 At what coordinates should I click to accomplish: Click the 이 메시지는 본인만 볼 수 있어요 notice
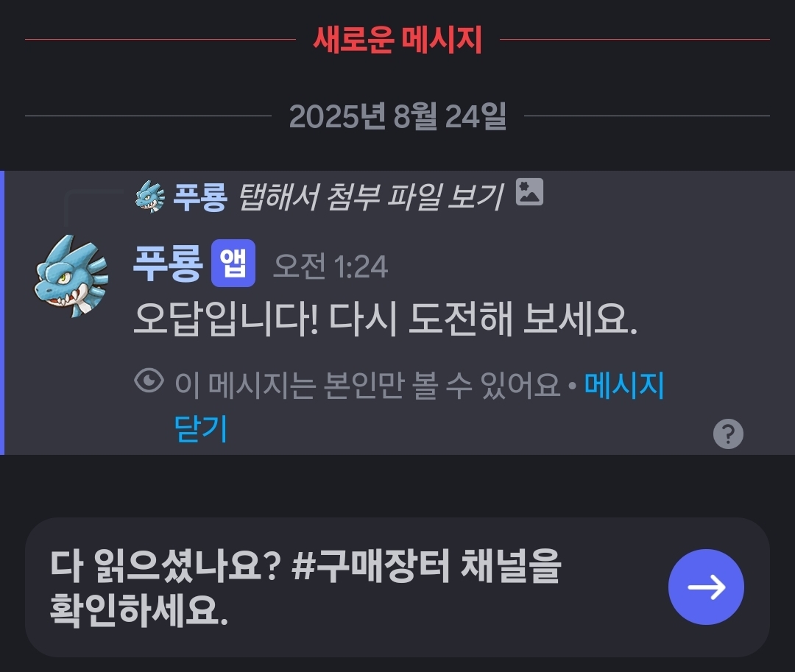367,385
